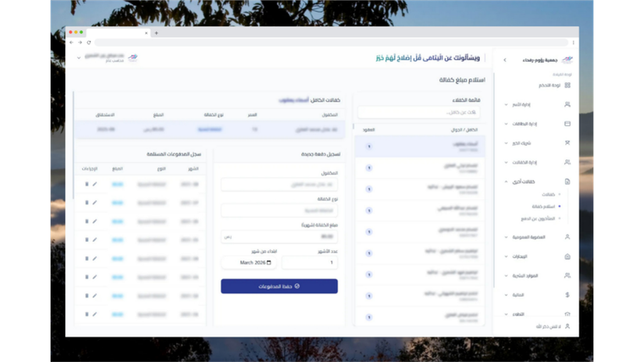Screen dimensions: 644x362
Task: Click the الإجراءات column header
Action: pyautogui.click(x=90, y=169)
